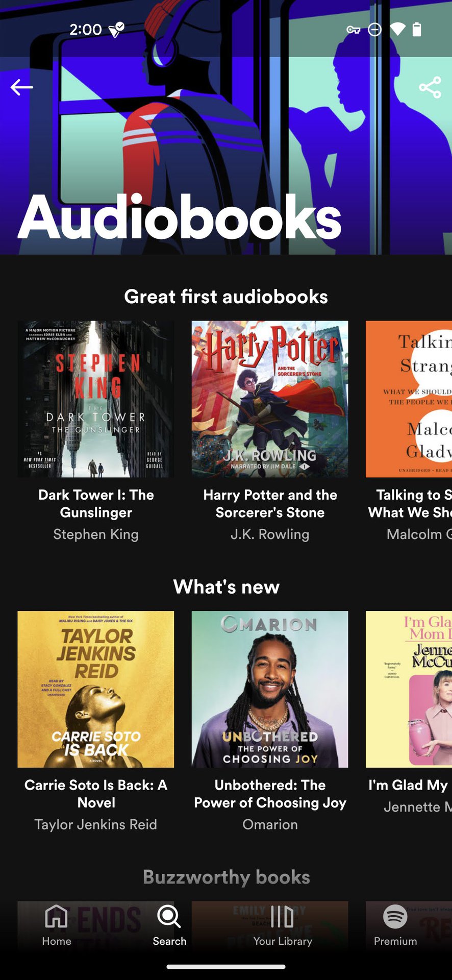
Task: Select the Search magnifier icon
Action: click(x=169, y=917)
